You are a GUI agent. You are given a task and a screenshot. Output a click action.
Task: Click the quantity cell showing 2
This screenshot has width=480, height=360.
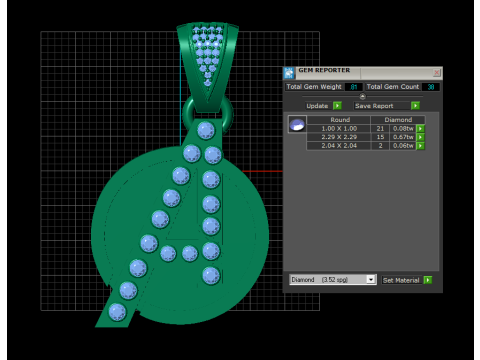click(x=380, y=146)
